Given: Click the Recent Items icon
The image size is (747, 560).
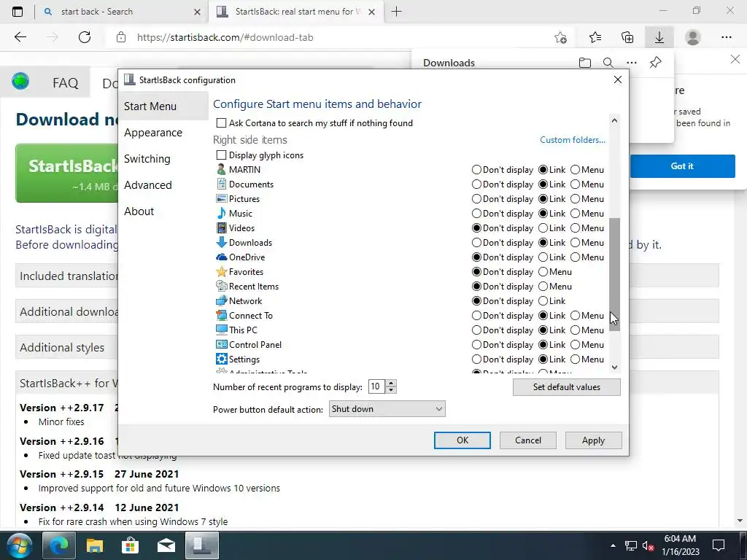Looking at the screenshot, I should click(x=221, y=286).
